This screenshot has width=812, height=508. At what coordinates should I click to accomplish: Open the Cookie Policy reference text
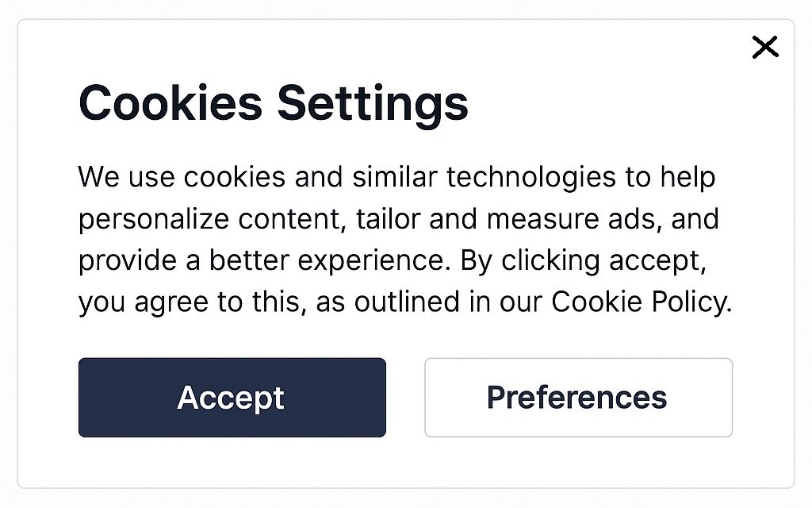pos(641,301)
